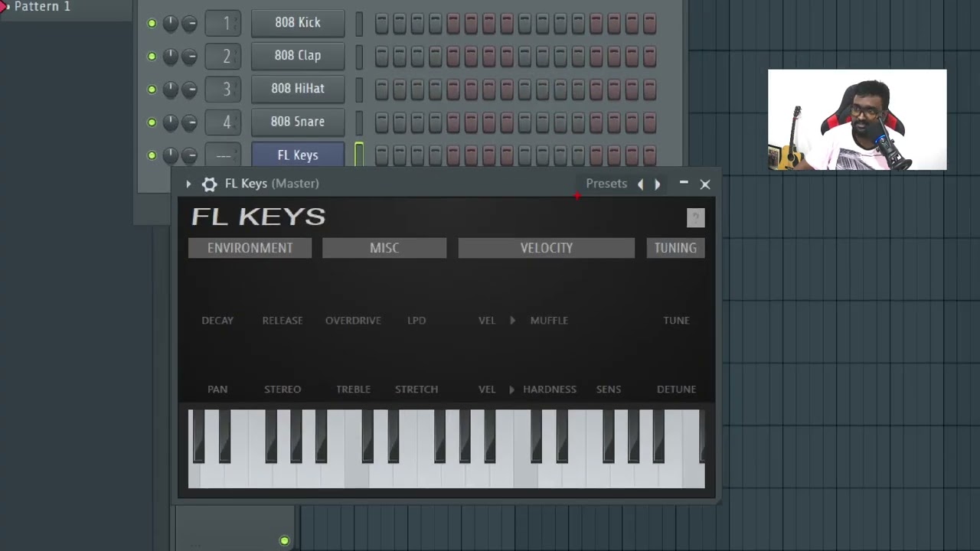Toggle first step of the 808 Snare row
980x551 pixels.
(381, 122)
